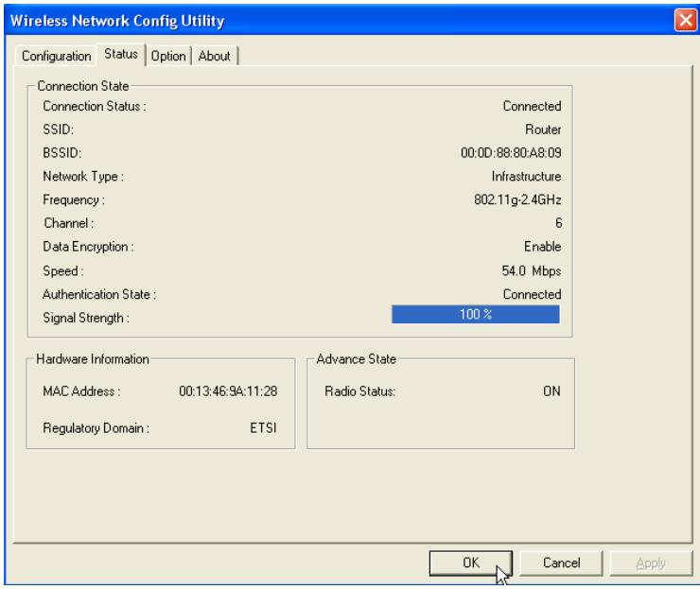The image size is (700, 589).
Task: Confirm with the OK button
Action: [x=470, y=563]
